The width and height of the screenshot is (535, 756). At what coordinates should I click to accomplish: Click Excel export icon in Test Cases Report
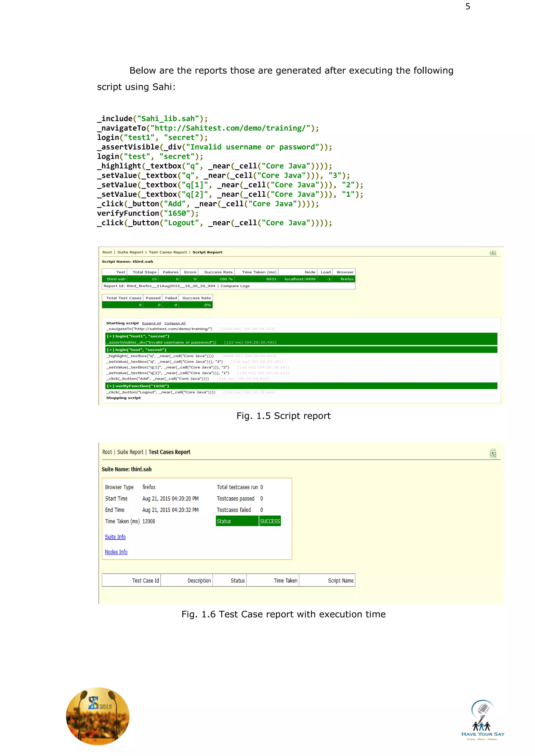coord(493,453)
